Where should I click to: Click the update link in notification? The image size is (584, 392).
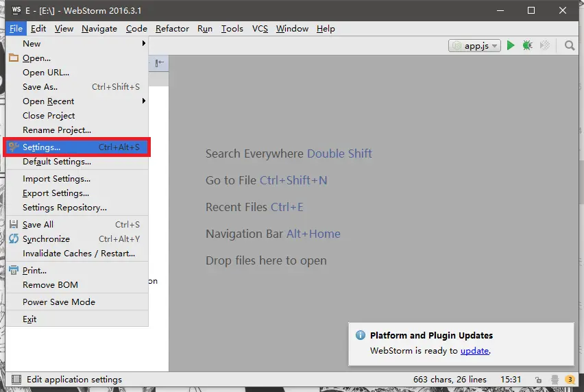(x=474, y=351)
